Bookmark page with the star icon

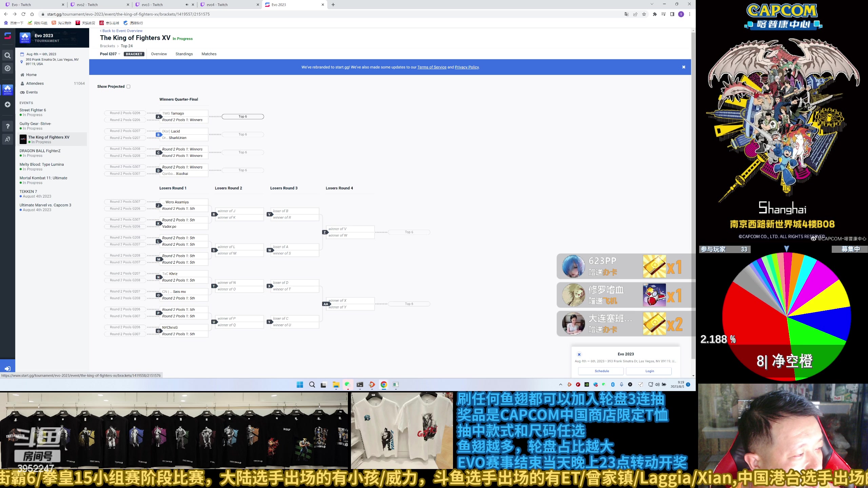[644, 14]
